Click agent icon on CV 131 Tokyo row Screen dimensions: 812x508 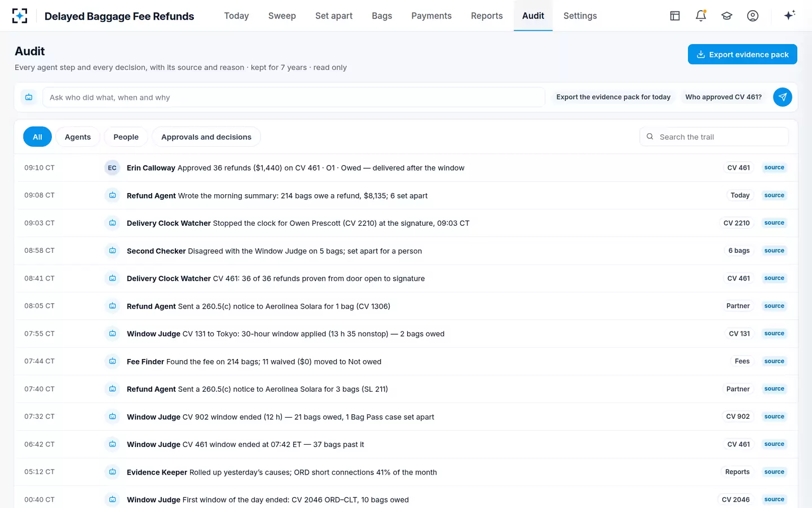(x=112, y=334)
